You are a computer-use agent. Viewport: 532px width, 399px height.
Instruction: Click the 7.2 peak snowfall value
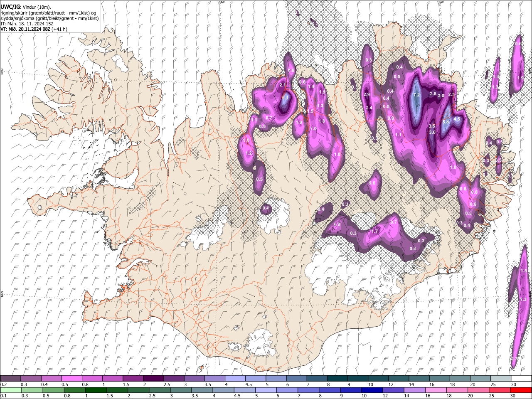tap(416, 95)
